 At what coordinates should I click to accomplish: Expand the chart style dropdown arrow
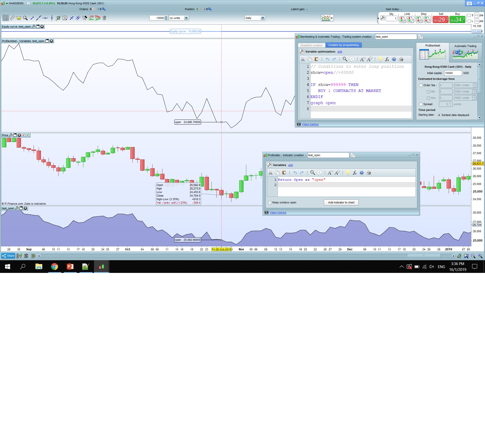(332, 18)
